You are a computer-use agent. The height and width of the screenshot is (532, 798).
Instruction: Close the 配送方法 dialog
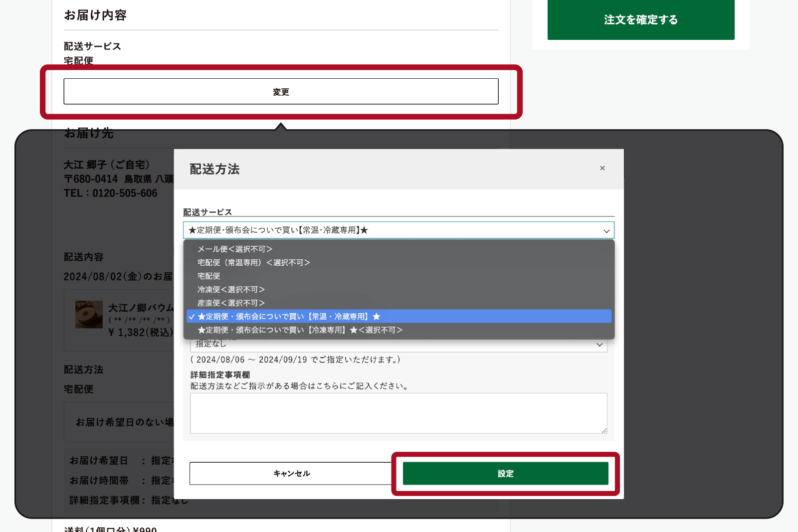pos(602,168)
